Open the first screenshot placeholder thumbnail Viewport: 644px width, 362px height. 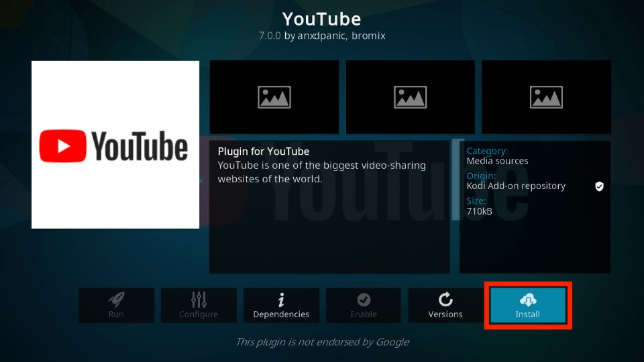274,97
